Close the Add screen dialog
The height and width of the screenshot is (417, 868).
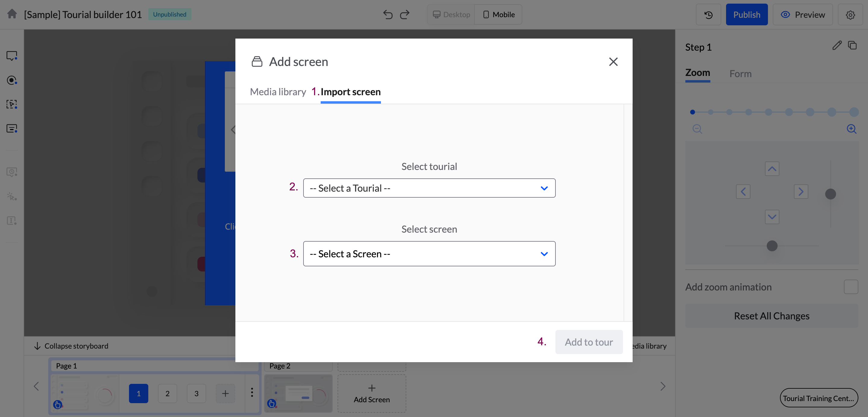[x=613, y=62]
